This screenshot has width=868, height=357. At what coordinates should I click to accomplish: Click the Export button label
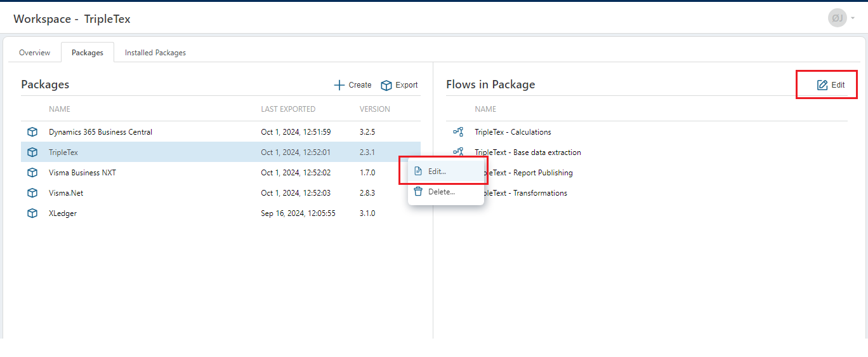407,85
